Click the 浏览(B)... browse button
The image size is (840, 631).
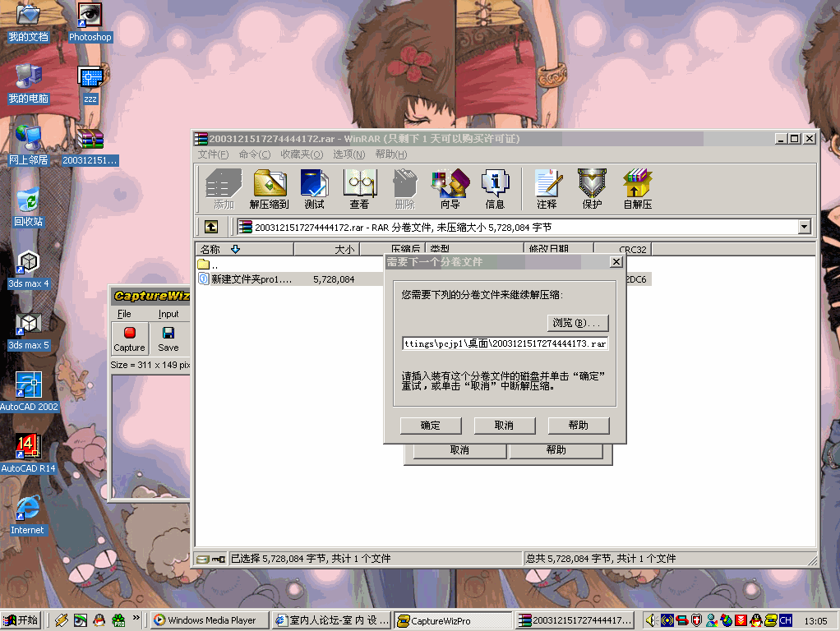(x=578, y=323)
